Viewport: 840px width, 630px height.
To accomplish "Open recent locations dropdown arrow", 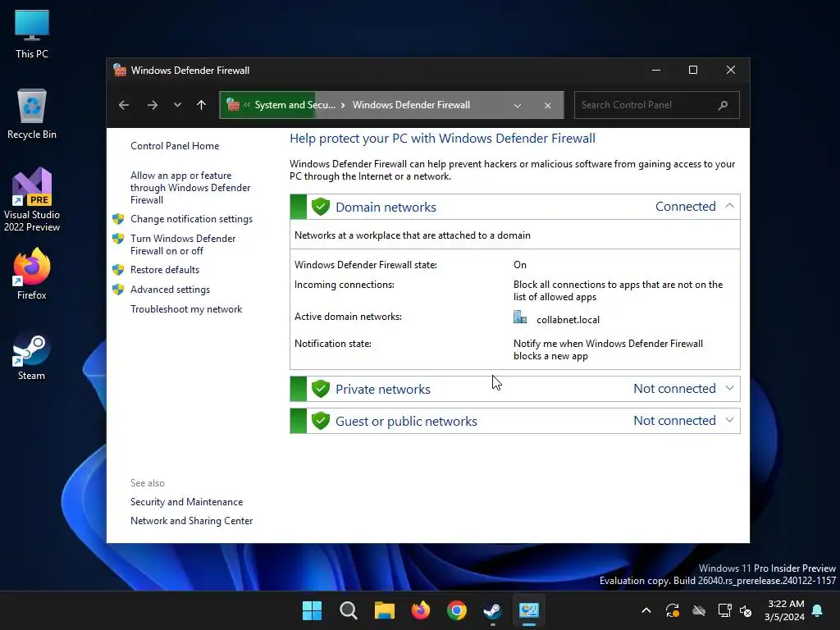I will pos(177,105).
